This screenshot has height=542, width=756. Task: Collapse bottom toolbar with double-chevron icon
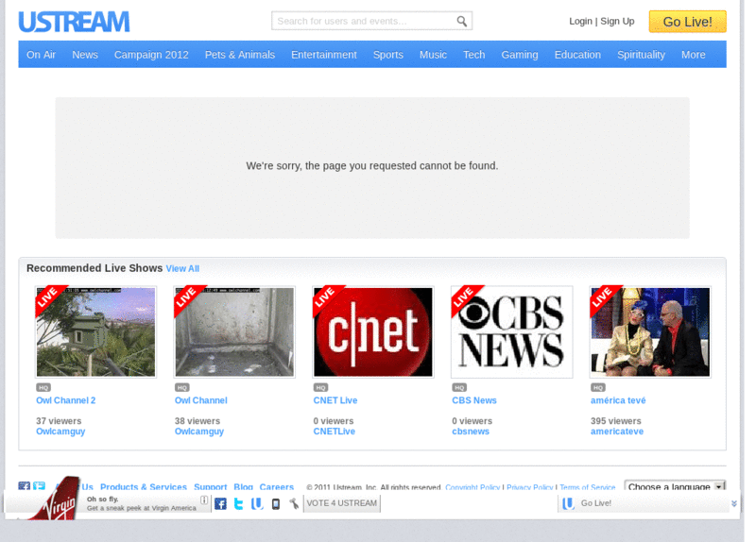click(x=734, y=503)
